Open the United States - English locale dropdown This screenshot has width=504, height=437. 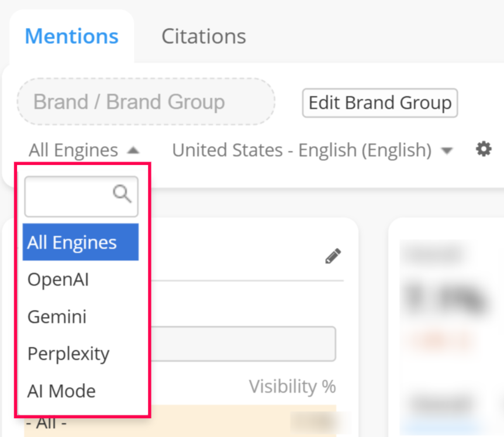[x=301, y=151]
